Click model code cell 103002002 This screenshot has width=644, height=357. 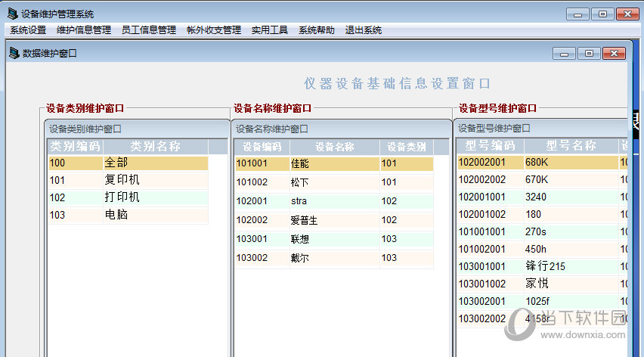[491, 318]
